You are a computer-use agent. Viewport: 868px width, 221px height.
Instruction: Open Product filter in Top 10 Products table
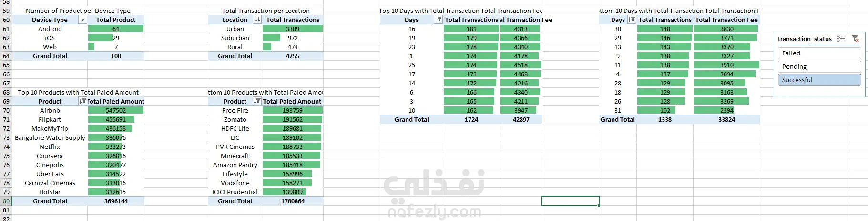83,101
